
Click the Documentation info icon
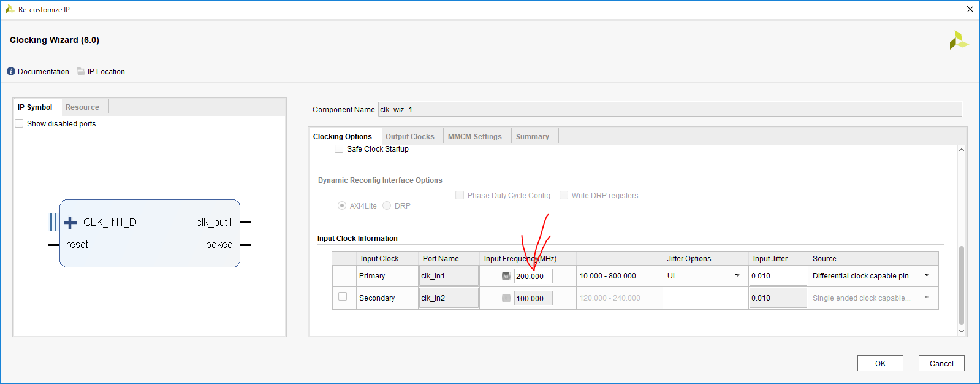[x=11, y=72]
